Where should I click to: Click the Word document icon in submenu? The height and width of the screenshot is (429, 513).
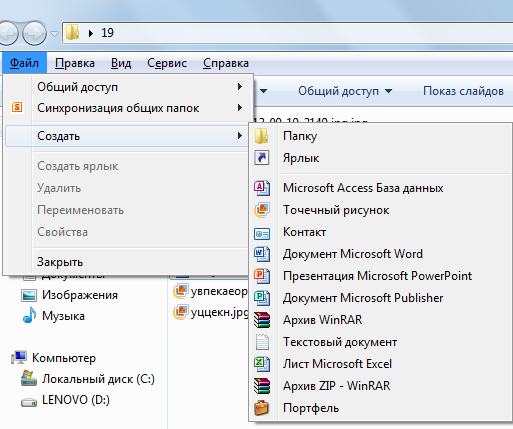[262, 254]
